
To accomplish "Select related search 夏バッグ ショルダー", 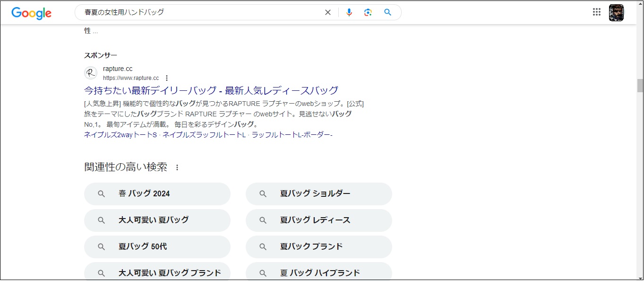I will tap(319, 193).
